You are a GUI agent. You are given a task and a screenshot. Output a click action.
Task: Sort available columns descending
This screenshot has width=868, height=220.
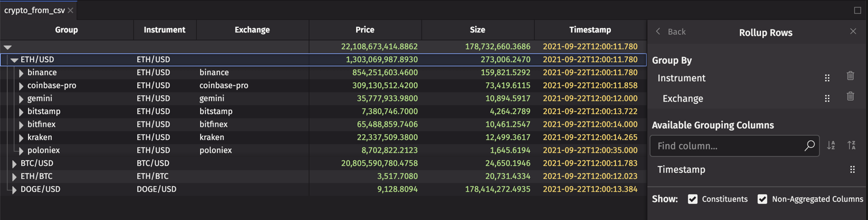pos(852,146)
